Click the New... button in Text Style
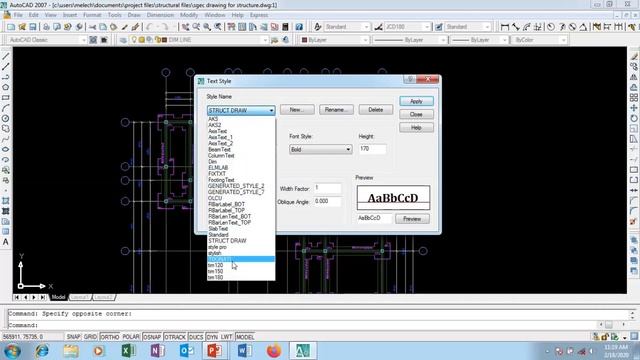 pos(297,110)
